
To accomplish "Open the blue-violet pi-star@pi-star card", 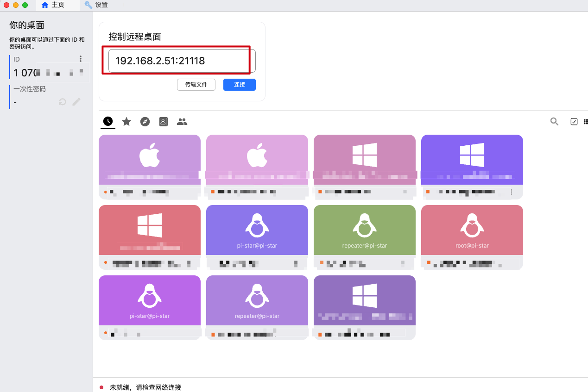I will pyautogui.click(x=257, y=237).
